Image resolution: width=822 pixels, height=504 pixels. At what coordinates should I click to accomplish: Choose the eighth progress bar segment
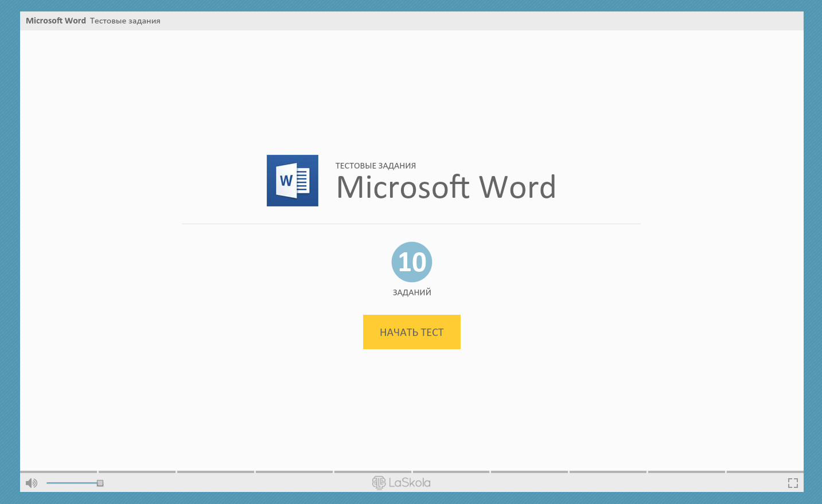point(608,472)
